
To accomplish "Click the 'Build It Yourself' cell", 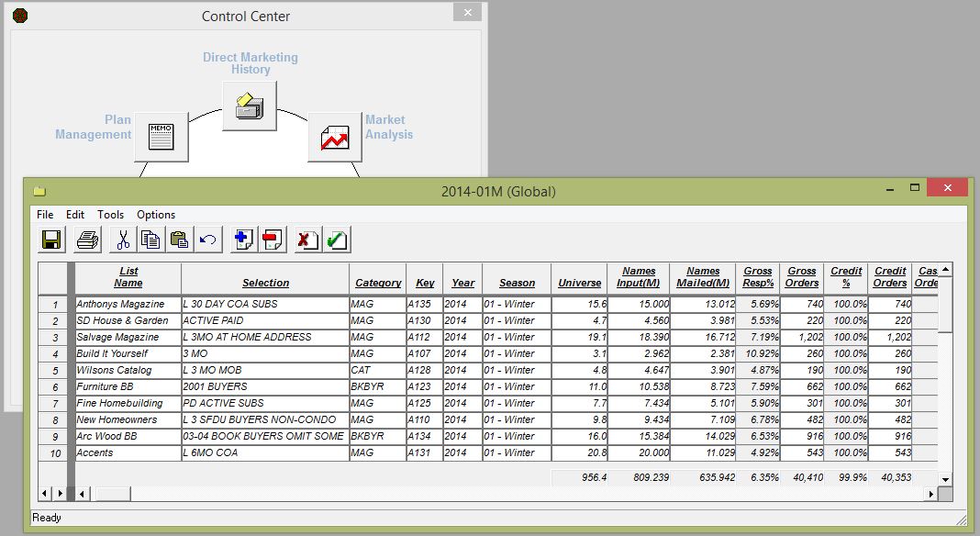I will coord(128,354).
